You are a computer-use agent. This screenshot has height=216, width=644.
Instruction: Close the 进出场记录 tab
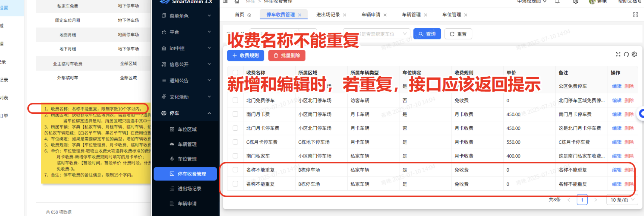pos(345,15)
